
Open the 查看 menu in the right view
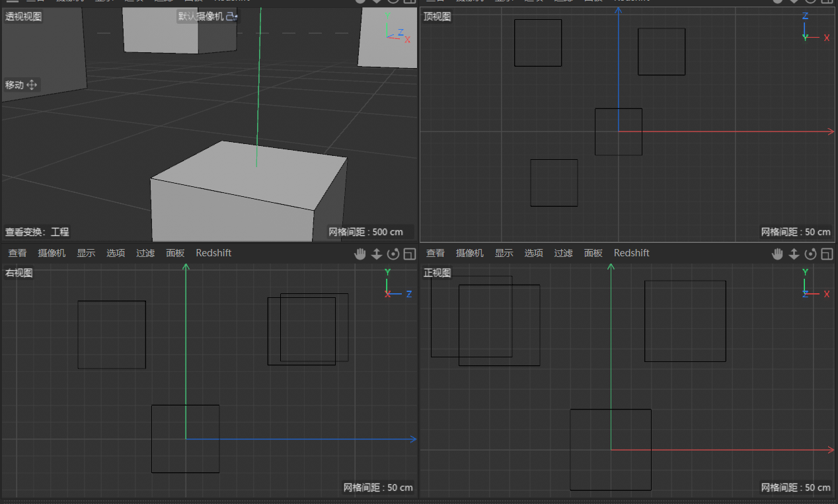18,253
